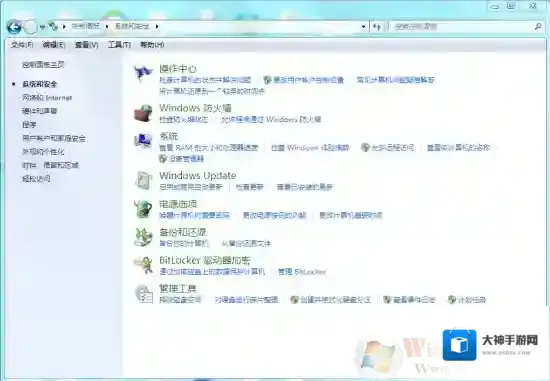Open the 电源选项 battery icon
This screenshot has width=550, height=381.
point(143,208)
